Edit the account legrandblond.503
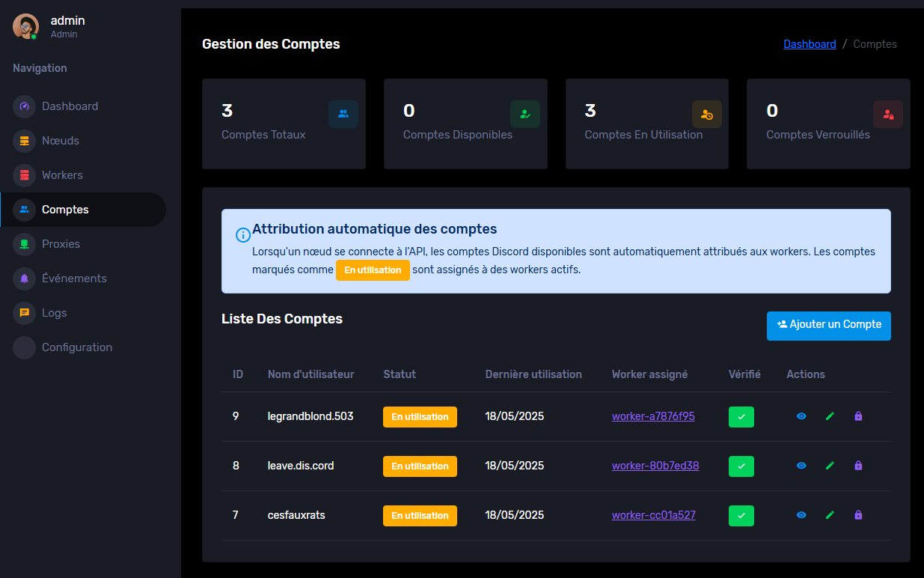The height and width of the screenshot is (578, 924). (x=830, y=416)
